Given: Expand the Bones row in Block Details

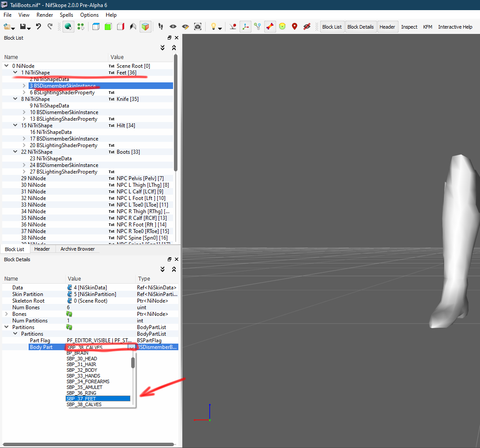Looking at the screenshot, I should (x=7, y=314).
